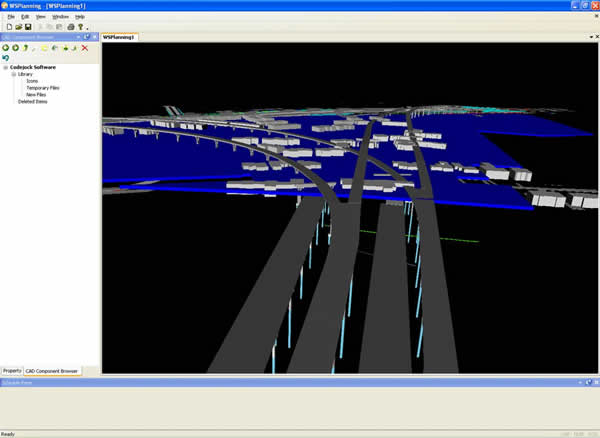Click the blue refresh arrow icon
Screen dimensions: 600x438
point(6,58)
